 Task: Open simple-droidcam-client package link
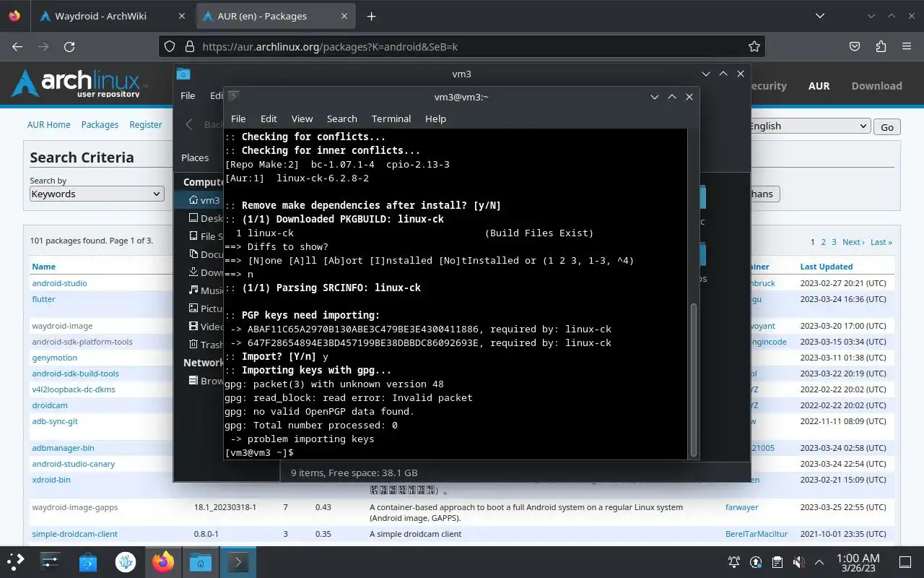pyautogui.click(x=74, y=534)
